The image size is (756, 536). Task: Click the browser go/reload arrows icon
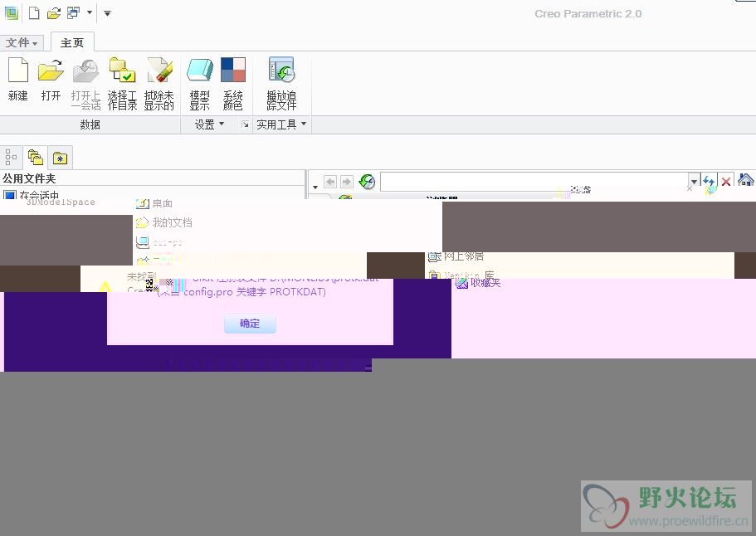(x=709, y=182)
